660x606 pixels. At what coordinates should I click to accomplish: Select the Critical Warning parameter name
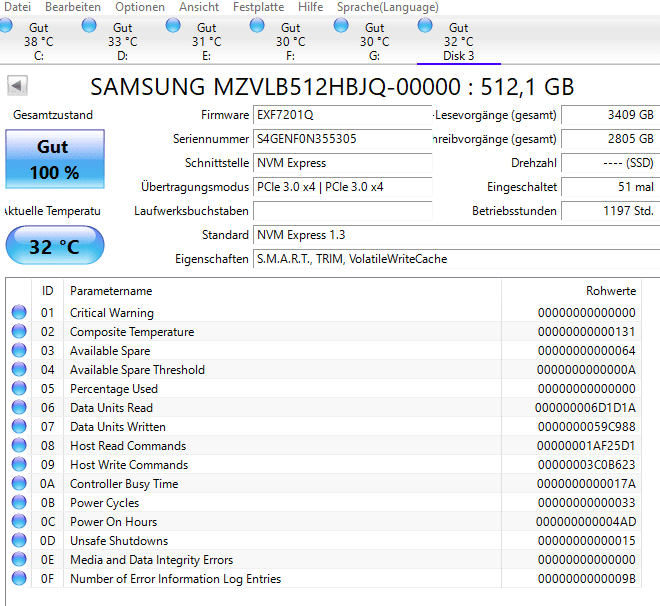tap(112, 313)
